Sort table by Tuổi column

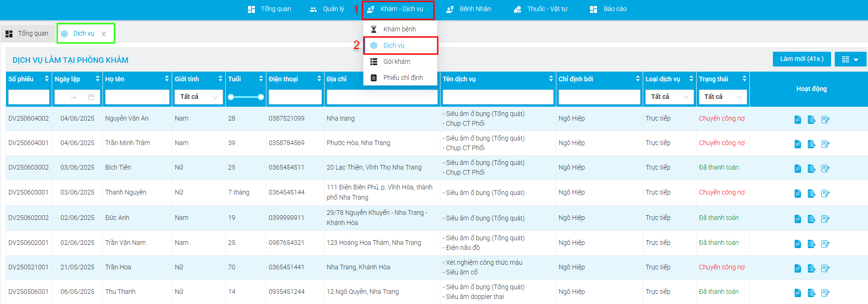coord(261,79)
